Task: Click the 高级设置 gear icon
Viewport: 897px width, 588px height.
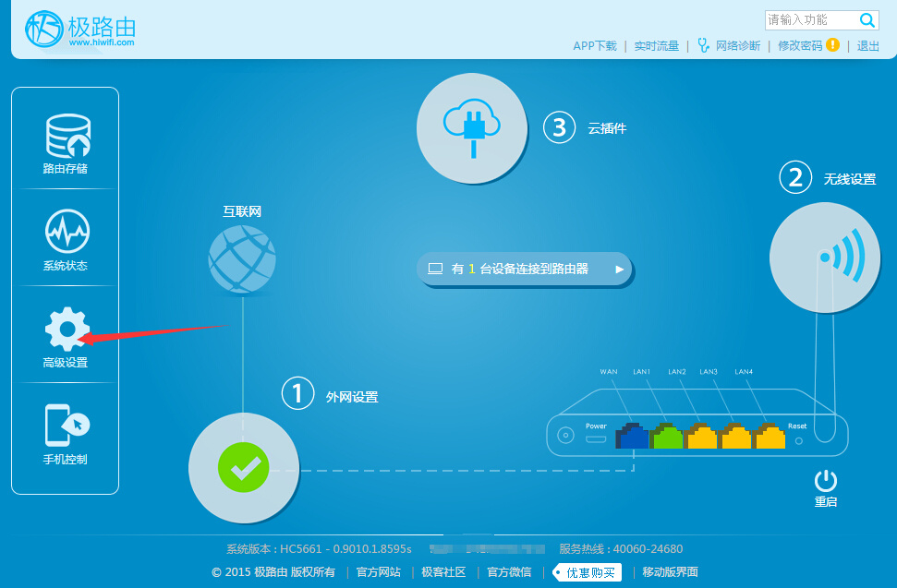Action: coord(67,329)
